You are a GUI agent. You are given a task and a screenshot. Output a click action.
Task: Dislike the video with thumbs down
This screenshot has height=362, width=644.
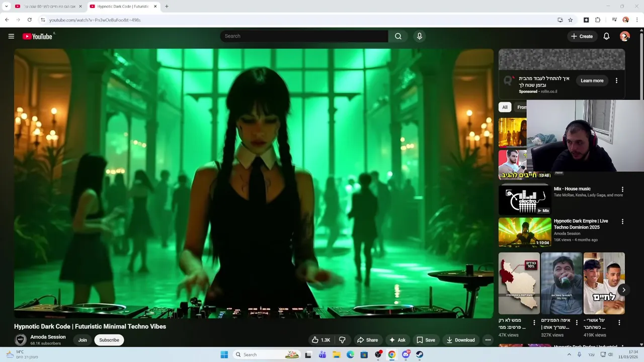[342, 340]
